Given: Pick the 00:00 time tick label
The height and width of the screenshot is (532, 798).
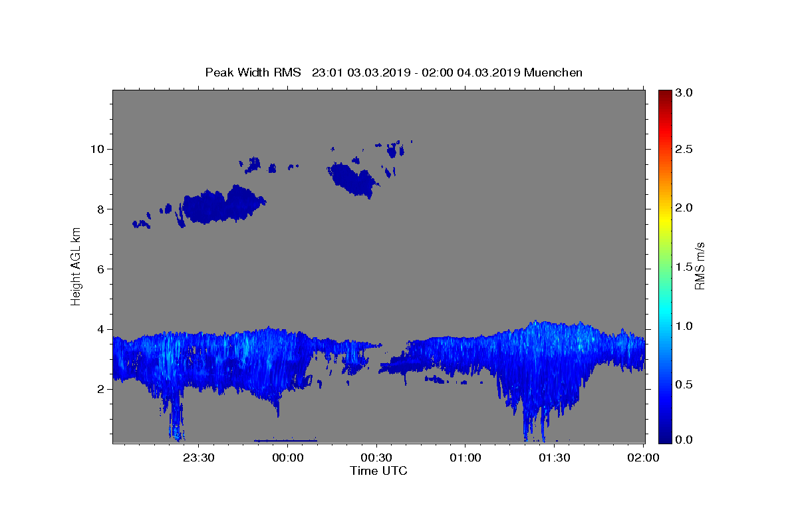Looking at the screenshot, I should tap(288, 458).
